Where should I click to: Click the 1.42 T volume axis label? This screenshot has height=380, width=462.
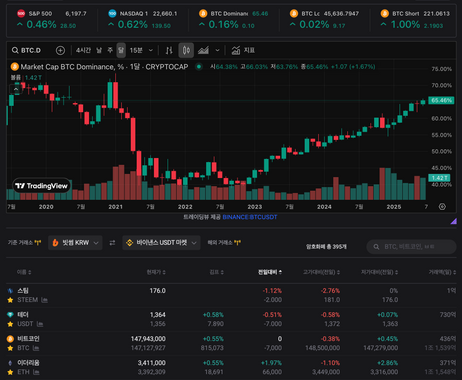[x=439, y=178]
